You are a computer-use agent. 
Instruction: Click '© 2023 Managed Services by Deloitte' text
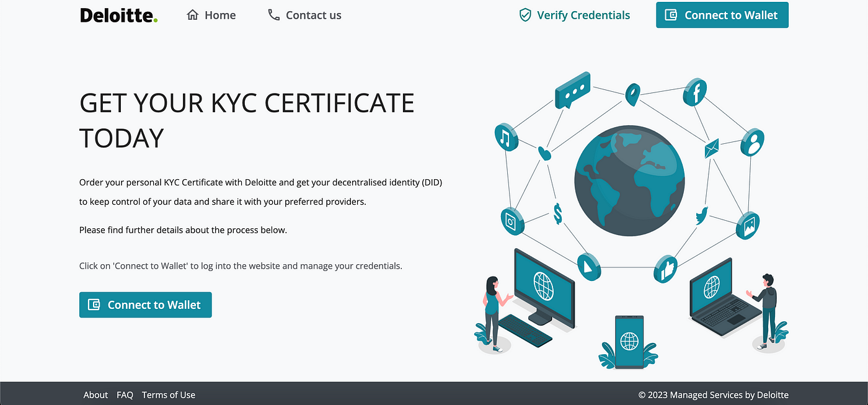(714, 394)
